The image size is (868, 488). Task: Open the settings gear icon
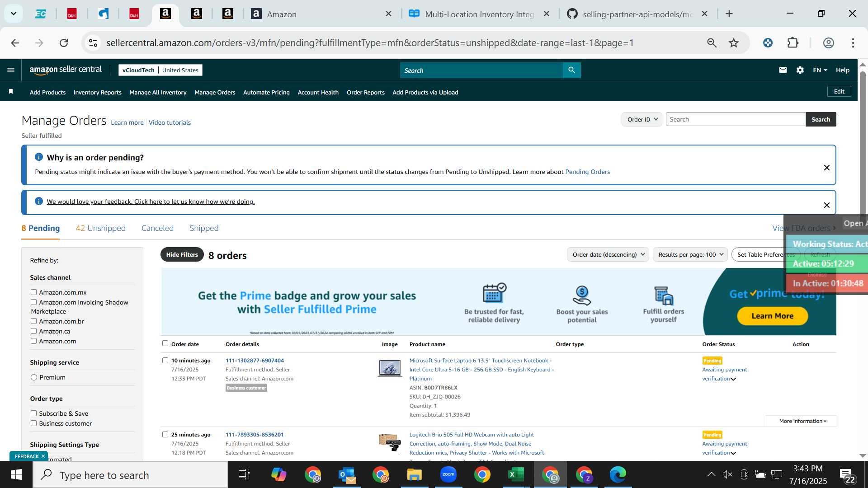pyautogui.click(x=800, y=70)
